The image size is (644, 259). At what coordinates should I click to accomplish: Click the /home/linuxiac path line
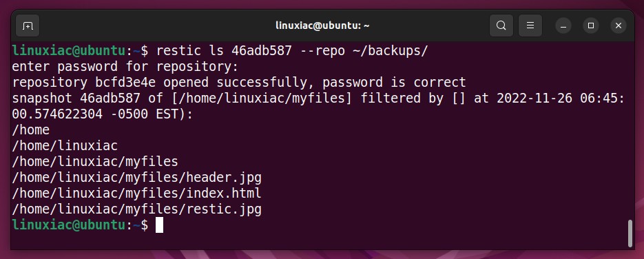65,146
